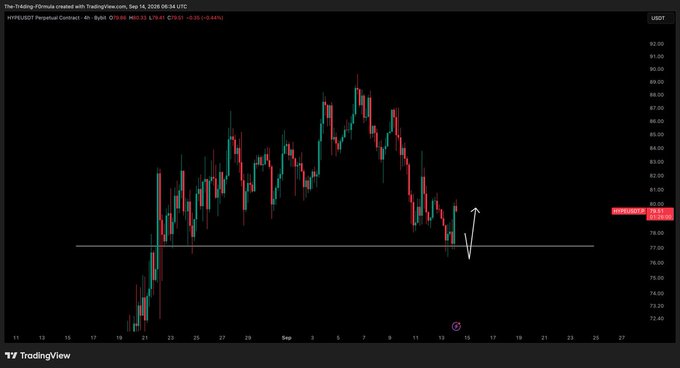Click the 76.00 price axis label
Screen dimensions: 680x368
tap(657, 263)
